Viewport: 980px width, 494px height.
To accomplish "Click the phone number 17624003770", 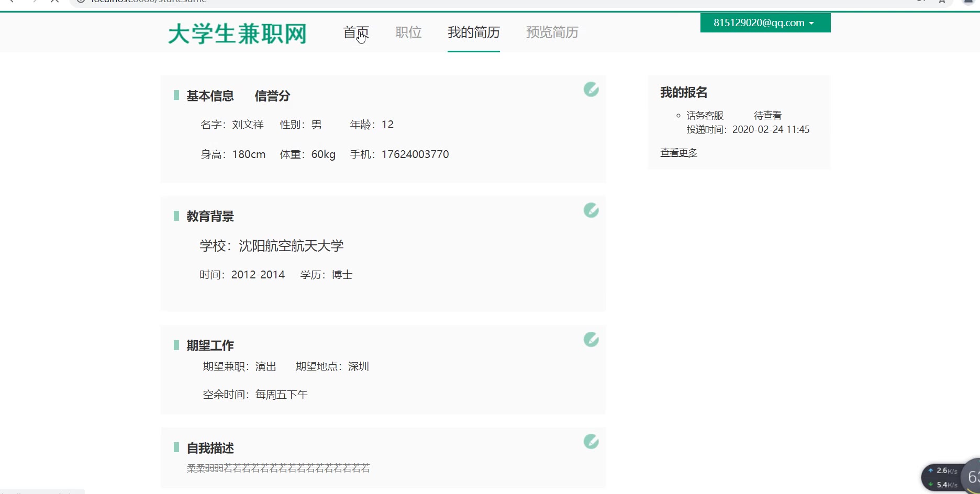I will [415, 154].
